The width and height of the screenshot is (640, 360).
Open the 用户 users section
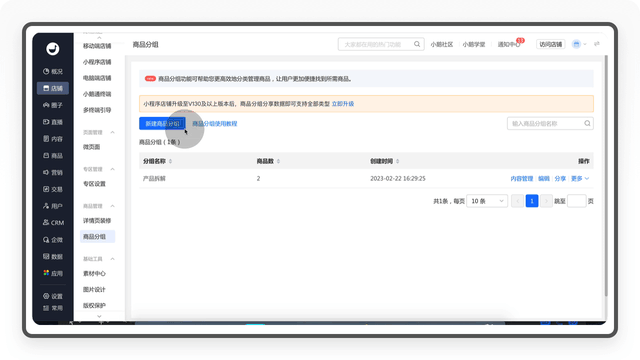pyautogui.click(x=53, y=206)
